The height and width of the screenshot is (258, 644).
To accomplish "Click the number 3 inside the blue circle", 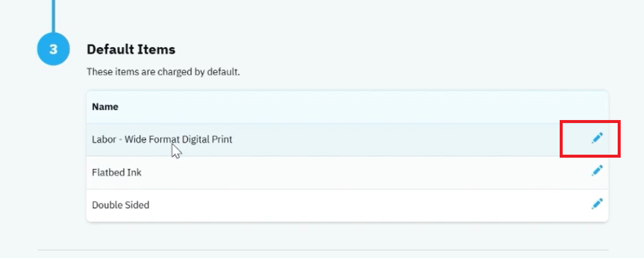I will pos(53,50).
